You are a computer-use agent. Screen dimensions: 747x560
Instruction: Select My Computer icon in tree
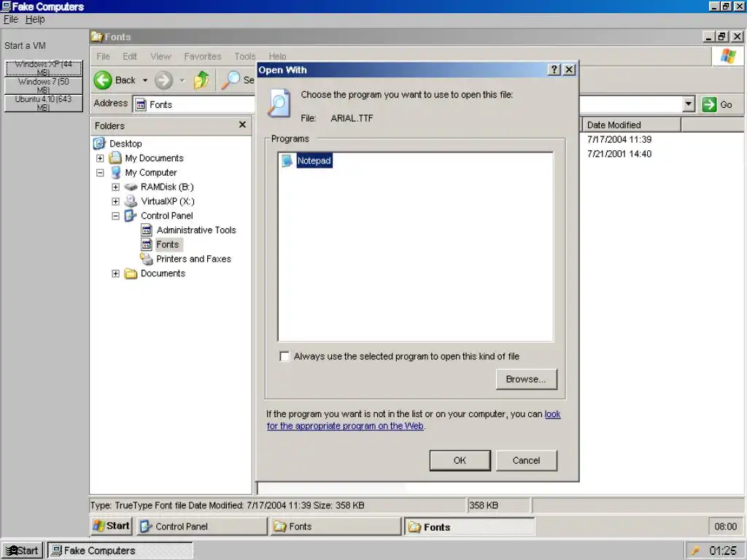pyautogui.click(x=116, y=172)
